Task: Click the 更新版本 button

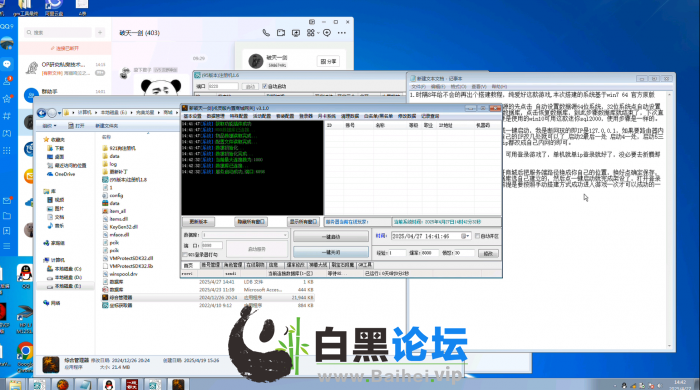Action: point(198,221)
